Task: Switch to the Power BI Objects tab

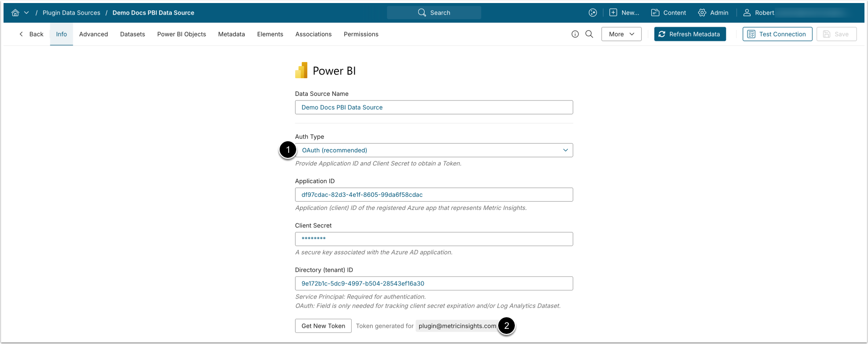Action: 181,34
